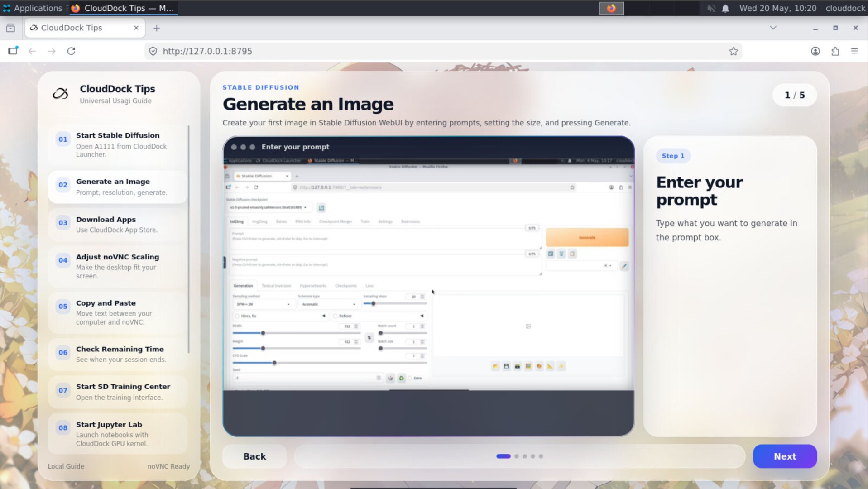Open the Firefox account icon
This screenshot has width=868, height=489.
(815, 51)
